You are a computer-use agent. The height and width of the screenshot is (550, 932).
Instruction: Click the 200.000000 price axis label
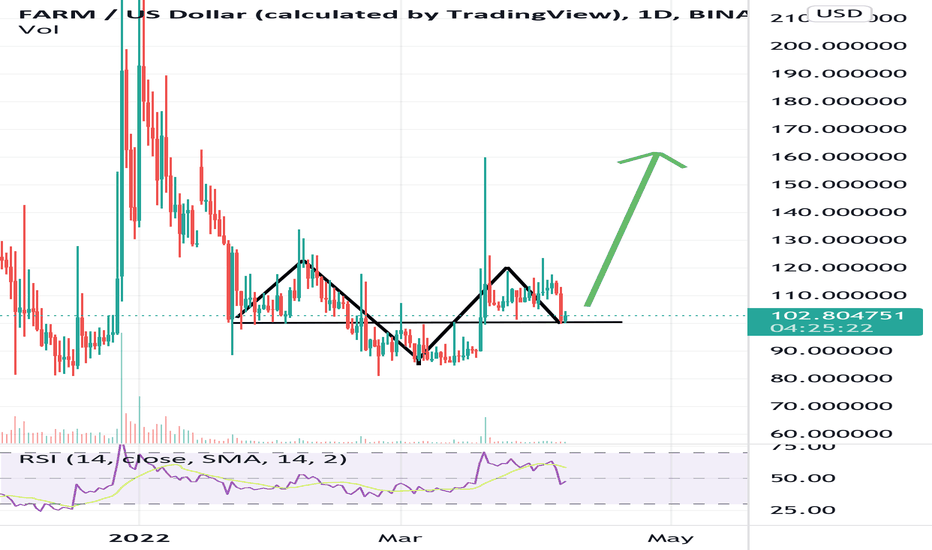point(838,46)
